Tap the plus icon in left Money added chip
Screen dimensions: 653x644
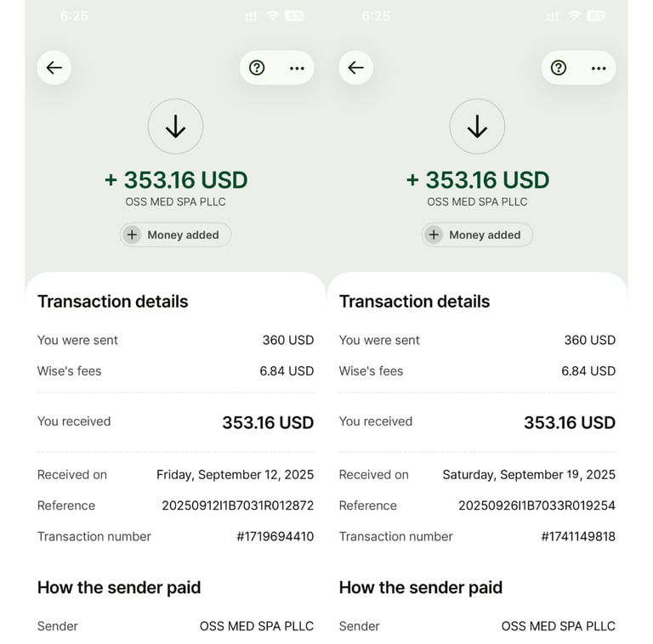coord(132,234)
